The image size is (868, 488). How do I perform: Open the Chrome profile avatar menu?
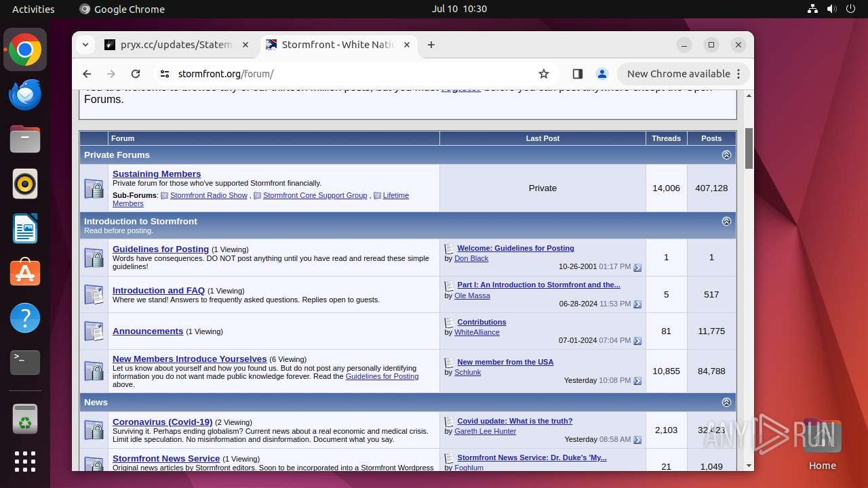click(x=601, y=74)
